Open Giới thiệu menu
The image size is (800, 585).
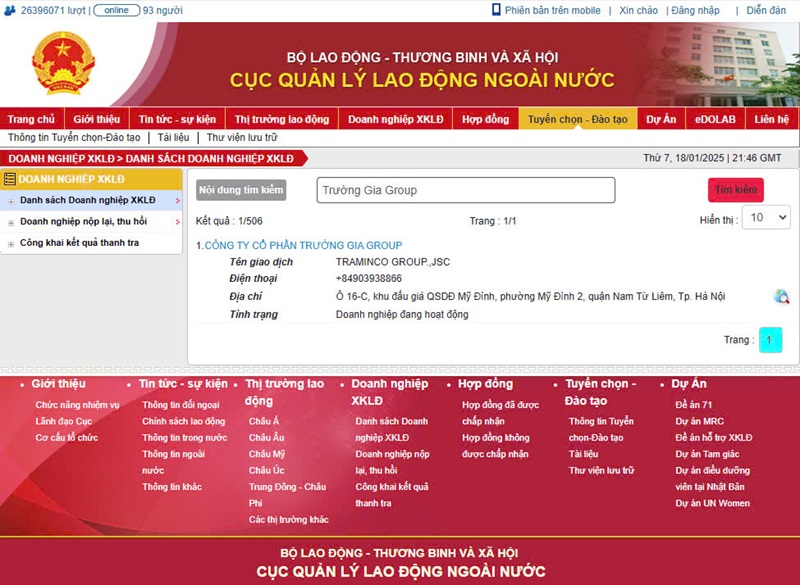pos(96,119)
